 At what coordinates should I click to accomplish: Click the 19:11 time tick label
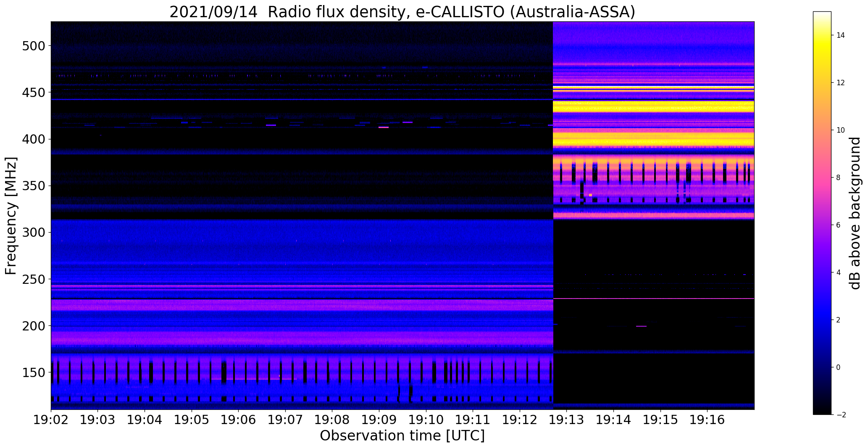(x=473, y=419)
